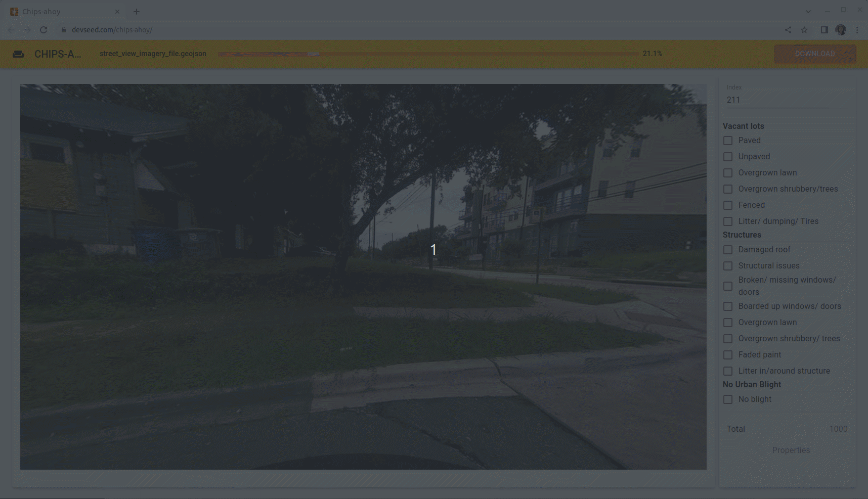The image size is (868, 499).
Task: Open the browser share icon
Action: pos(788,30)
